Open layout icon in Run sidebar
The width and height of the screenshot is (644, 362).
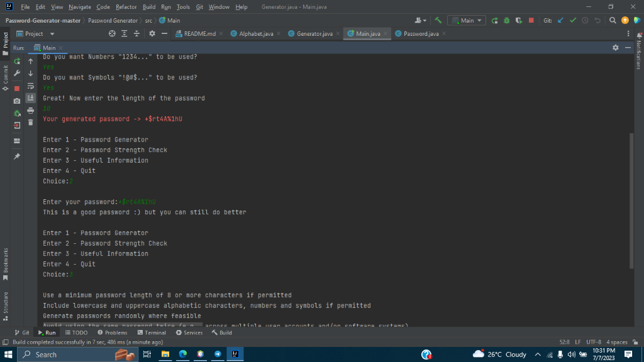click(17, 141)
